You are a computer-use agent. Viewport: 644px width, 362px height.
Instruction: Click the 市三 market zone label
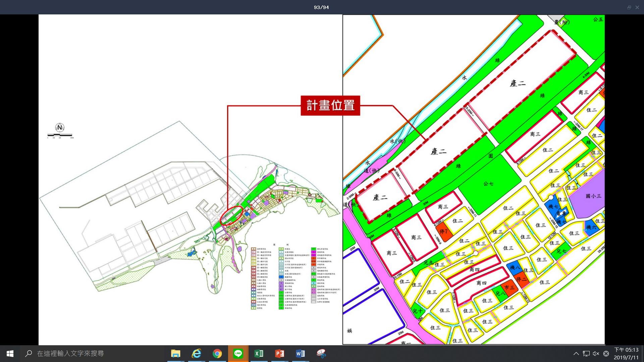[x=509, y=288]
